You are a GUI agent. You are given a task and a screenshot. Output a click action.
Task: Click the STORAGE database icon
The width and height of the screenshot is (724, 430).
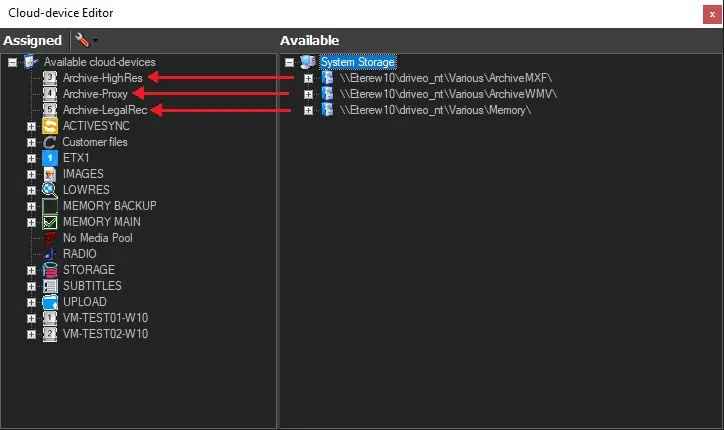(x=50, y=270)
